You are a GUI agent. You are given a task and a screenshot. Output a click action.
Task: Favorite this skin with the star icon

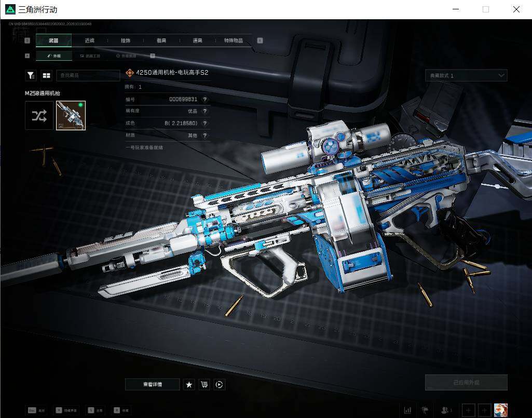point(189,384)
